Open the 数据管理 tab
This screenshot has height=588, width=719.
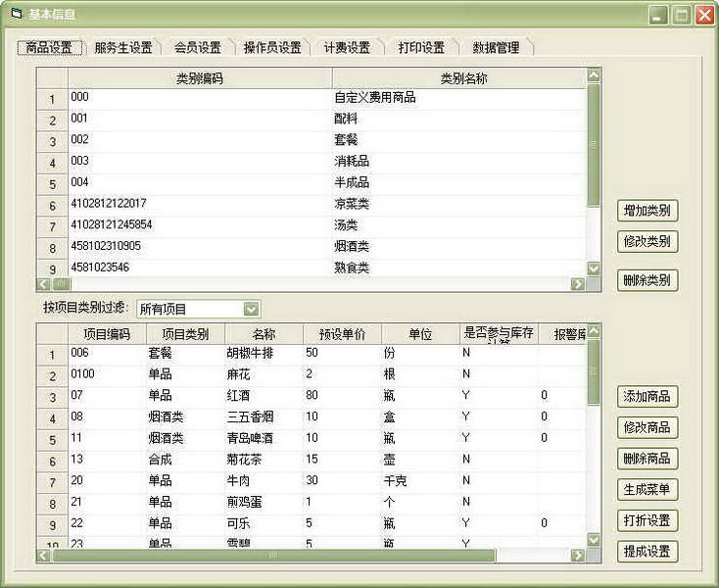click(496, 47)
